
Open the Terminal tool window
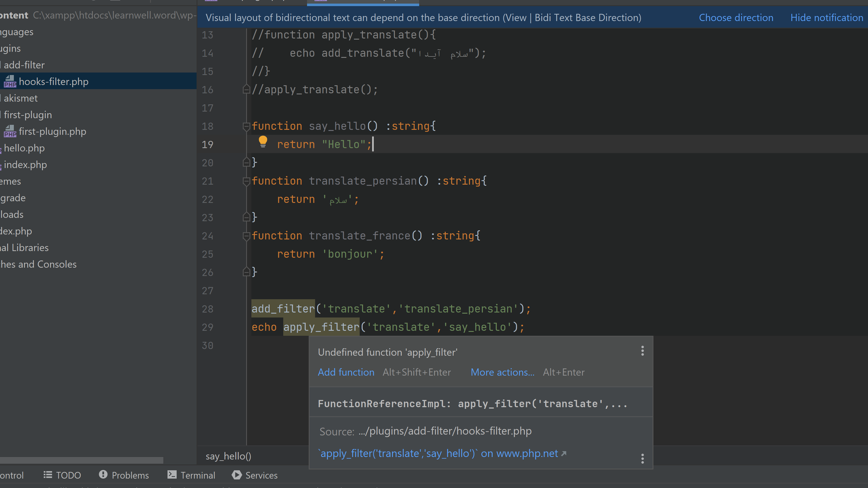(191, 475)
